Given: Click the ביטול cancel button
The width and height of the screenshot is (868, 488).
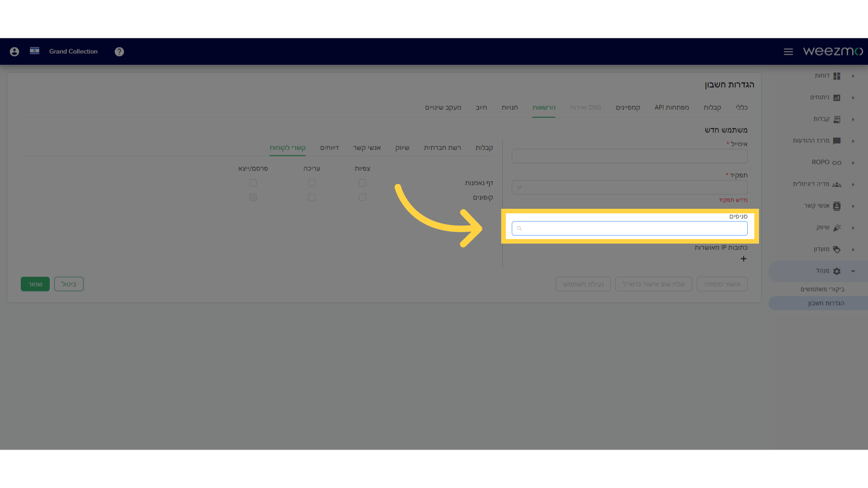Looking at the screenshot, I should pos(69,284).
